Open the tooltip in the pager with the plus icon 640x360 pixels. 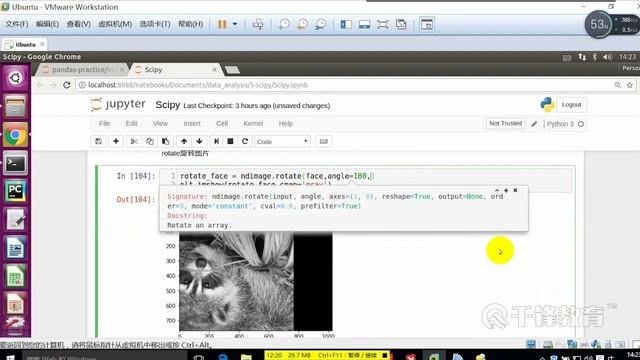(506, 190)
